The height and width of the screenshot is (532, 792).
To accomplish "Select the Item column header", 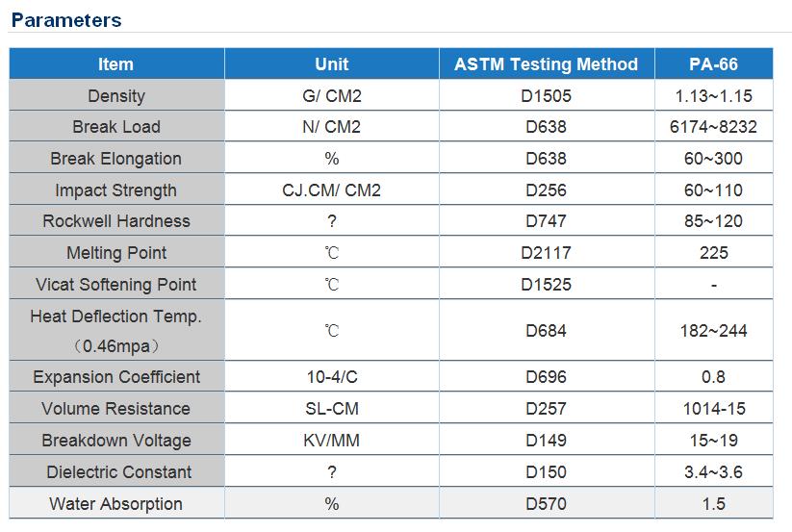I will [x=116, y=64].
